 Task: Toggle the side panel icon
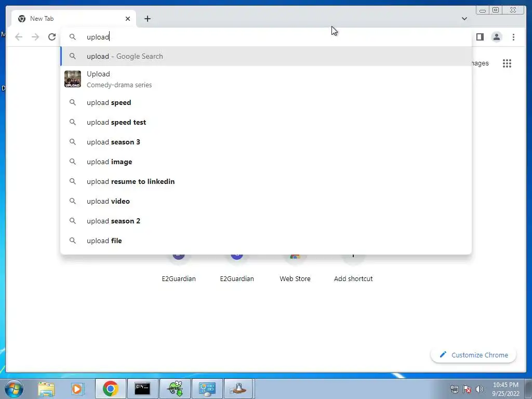(480, 37)
